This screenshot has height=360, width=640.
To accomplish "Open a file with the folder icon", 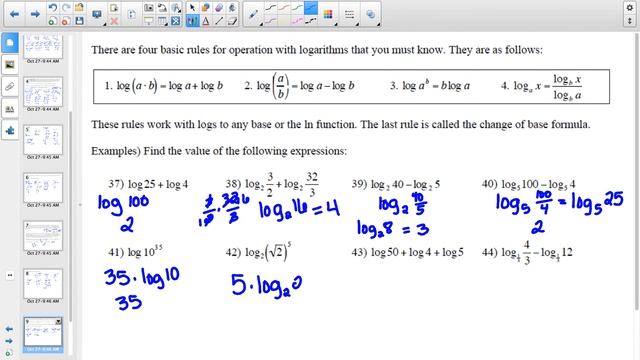I will click(x=79, y=8).
